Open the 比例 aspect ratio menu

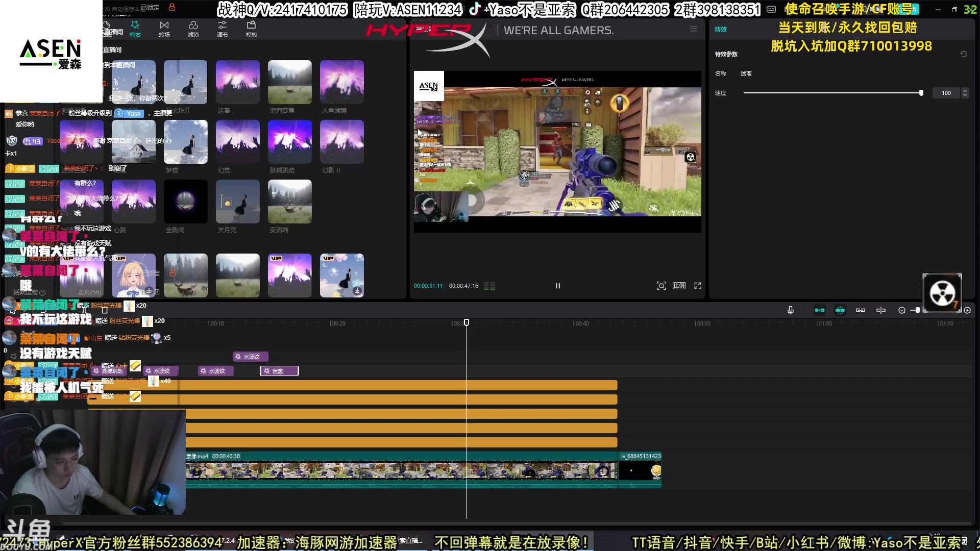click(x=679, y=286)
